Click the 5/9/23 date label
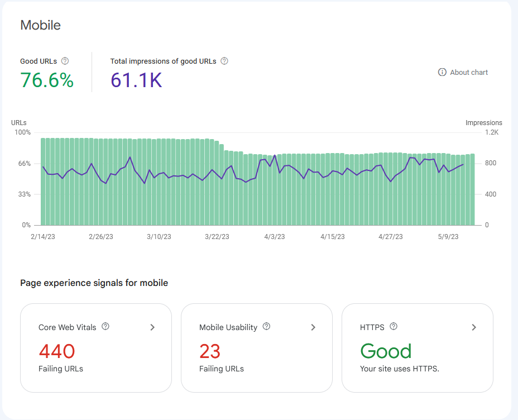 pyautogui.click(x=448, y=237)
